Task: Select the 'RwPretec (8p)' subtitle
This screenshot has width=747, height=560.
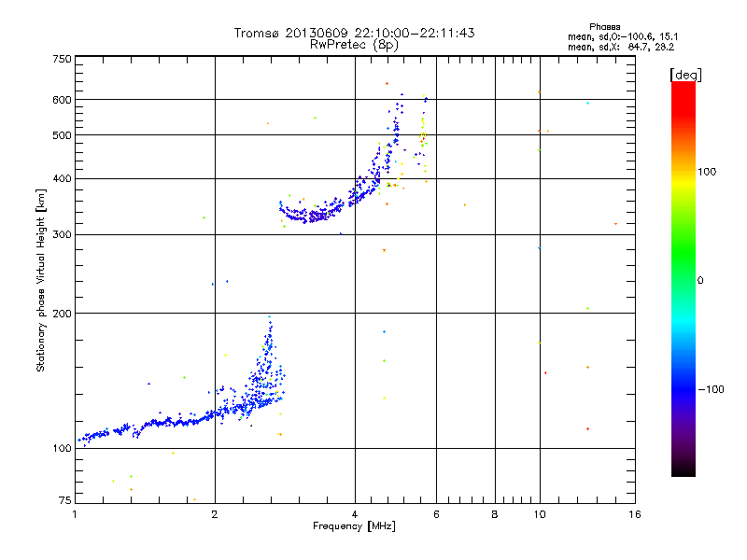Action: coord(354,45)
